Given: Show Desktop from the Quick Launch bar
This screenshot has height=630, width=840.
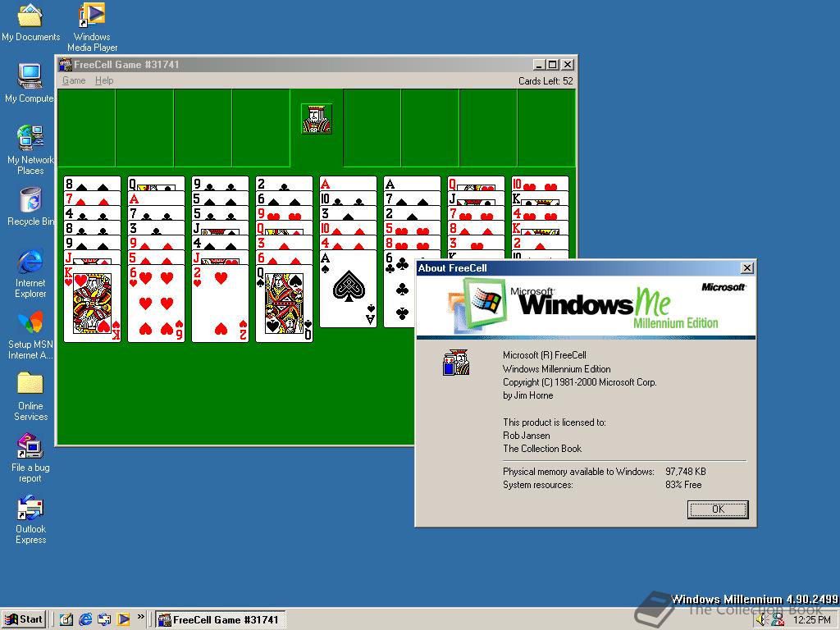Looking at the screenshot, I should pos(66,619).
